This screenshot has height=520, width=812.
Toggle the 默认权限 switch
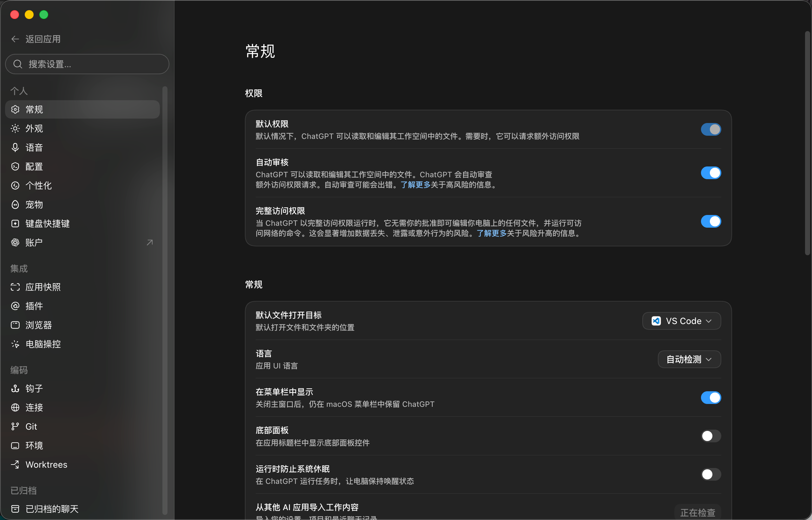pyautogui.click(x=711, y=129)
